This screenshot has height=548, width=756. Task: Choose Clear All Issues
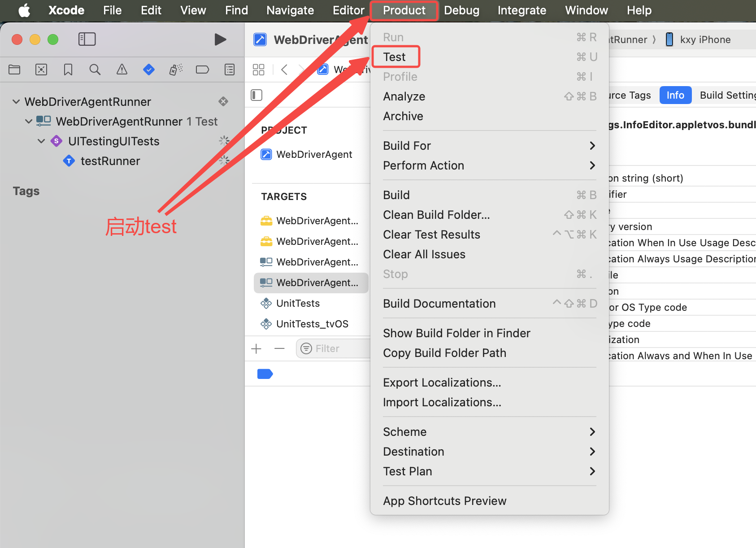pyautogui.click(x=490, y=254)
